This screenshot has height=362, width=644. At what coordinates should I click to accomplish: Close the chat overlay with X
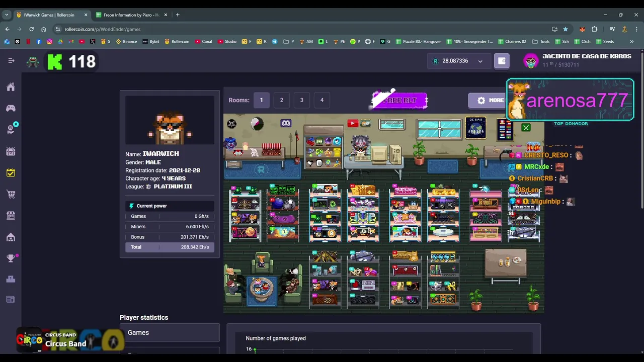[526, 128]
